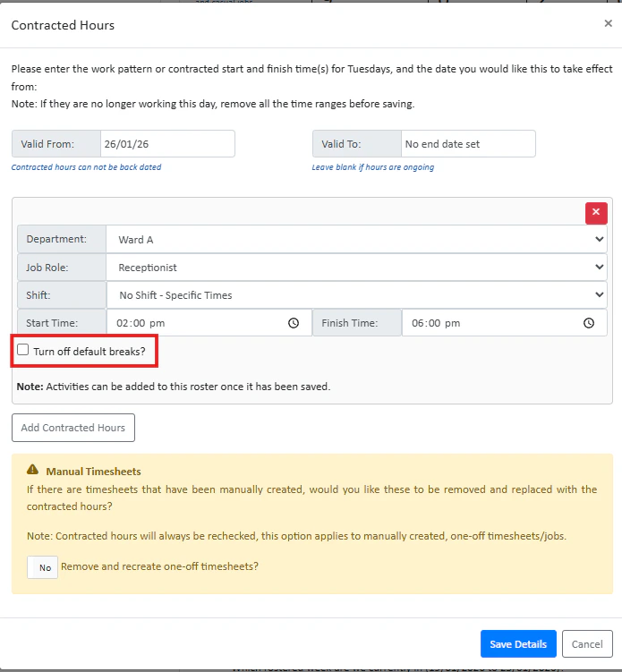
Task: Click 'Leave blank if hours are ongoing' note
Action: 373,167
